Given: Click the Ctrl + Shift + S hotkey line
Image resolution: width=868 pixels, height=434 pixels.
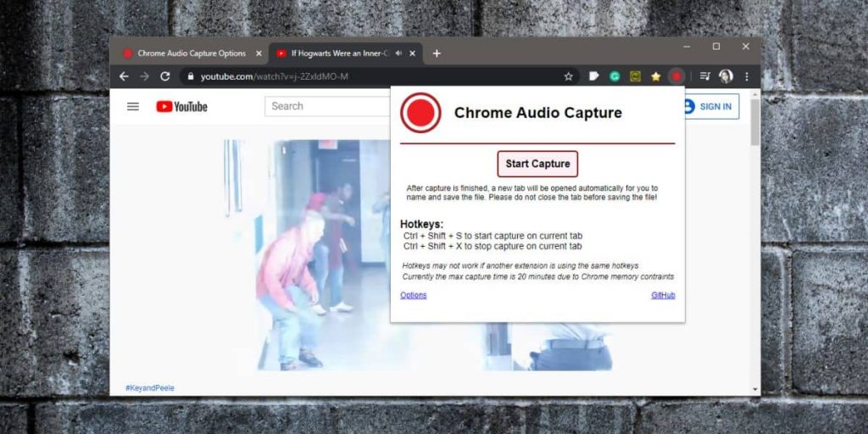Looking at the screenshot, I should [492, 236].
